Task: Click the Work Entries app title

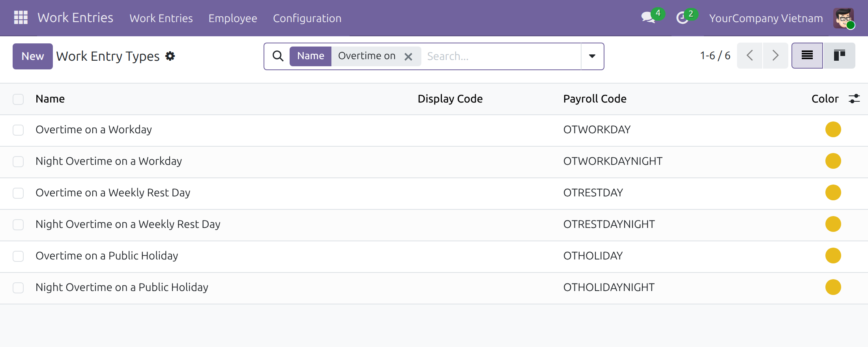Action: tap(75, 18)
